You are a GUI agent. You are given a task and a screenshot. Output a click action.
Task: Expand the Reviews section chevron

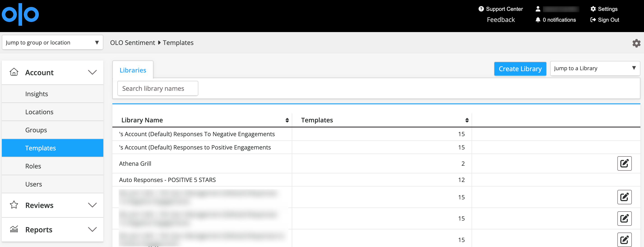click(92, 205)
